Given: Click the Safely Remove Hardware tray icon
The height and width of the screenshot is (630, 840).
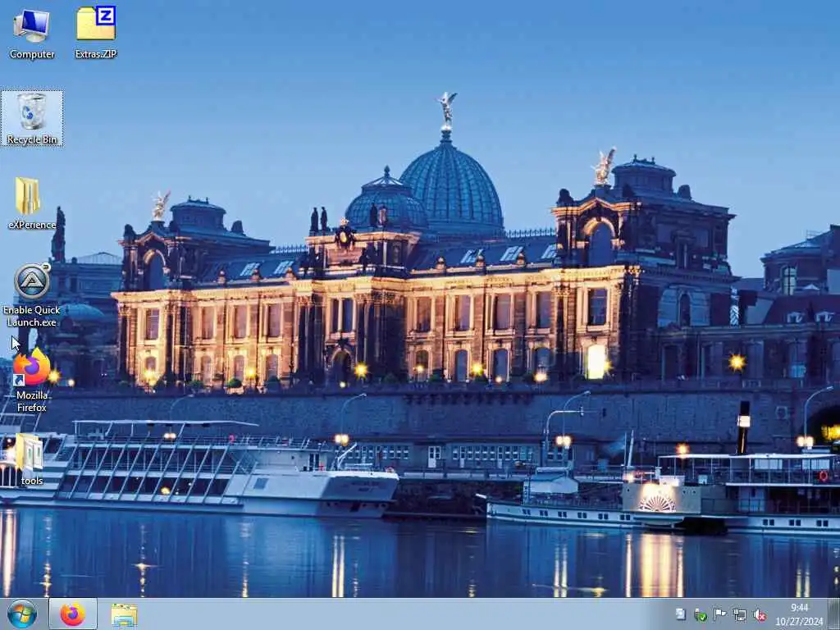Looking at the screenshot, I should tap(701, 615).
